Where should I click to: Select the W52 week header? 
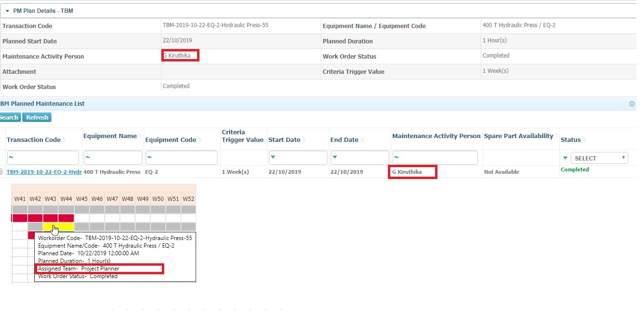pyautogui.click(x=188, y=199)
